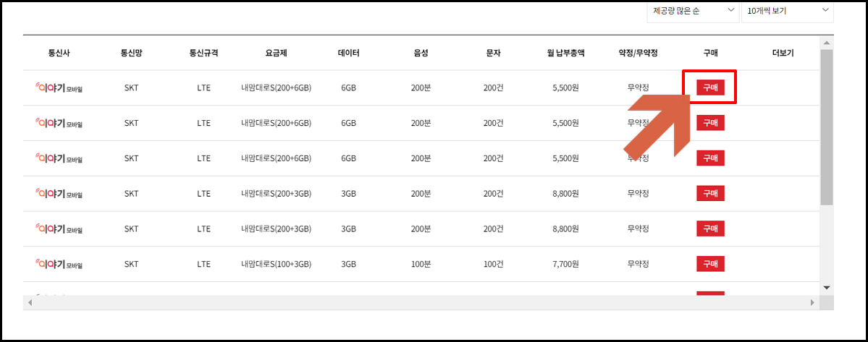Click the 100건 text message cell
This screenshot has width=868, height=342.
click(x=493, y=264)
